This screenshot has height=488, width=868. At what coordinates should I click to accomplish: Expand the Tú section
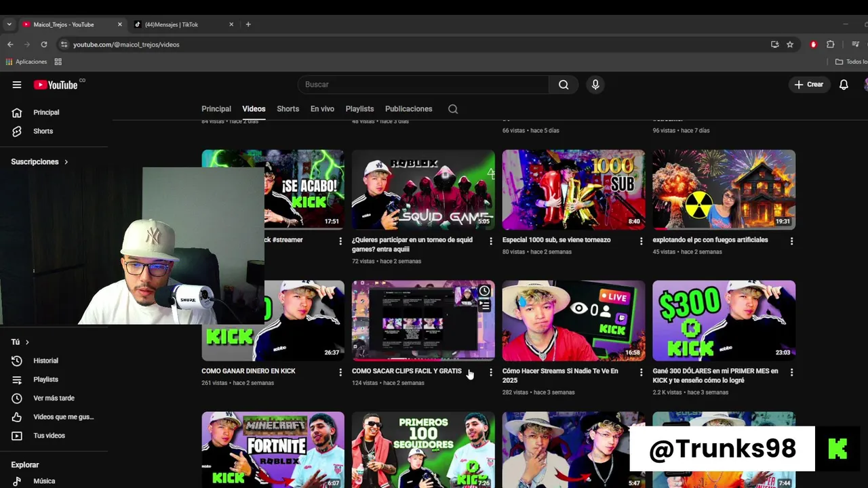(20, 342)
